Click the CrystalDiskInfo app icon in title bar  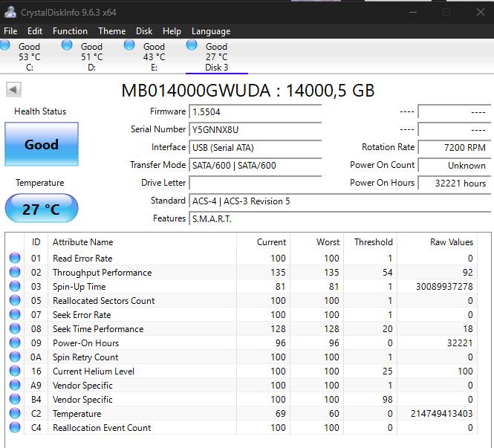click(10, 12)
